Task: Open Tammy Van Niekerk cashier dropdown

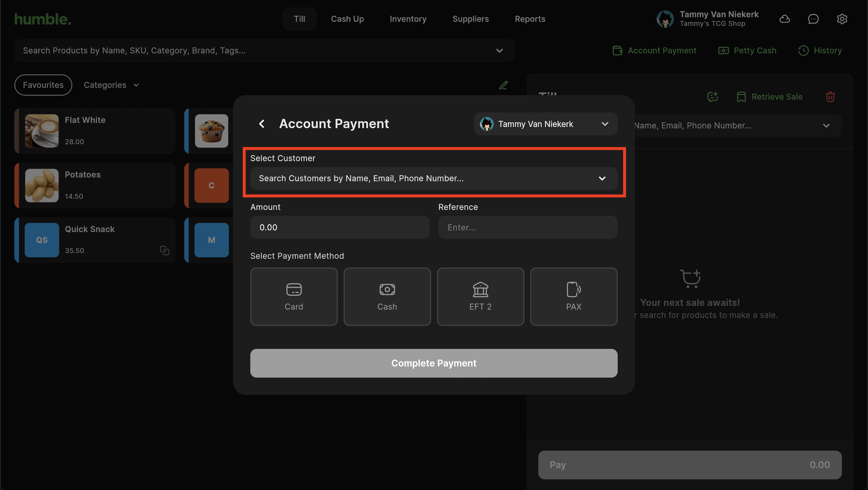Action: pyautogui.click(x=546, y=124)
